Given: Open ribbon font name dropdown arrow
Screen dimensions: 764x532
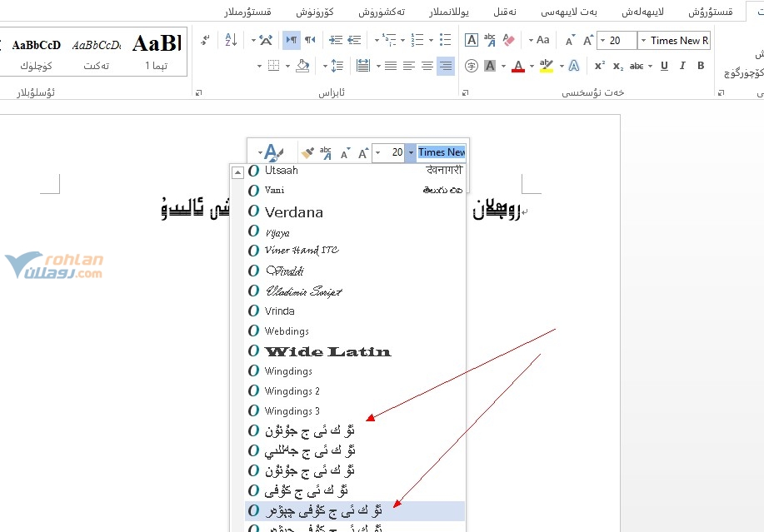Looking at the screenshot, I should [x=643, y=41].
